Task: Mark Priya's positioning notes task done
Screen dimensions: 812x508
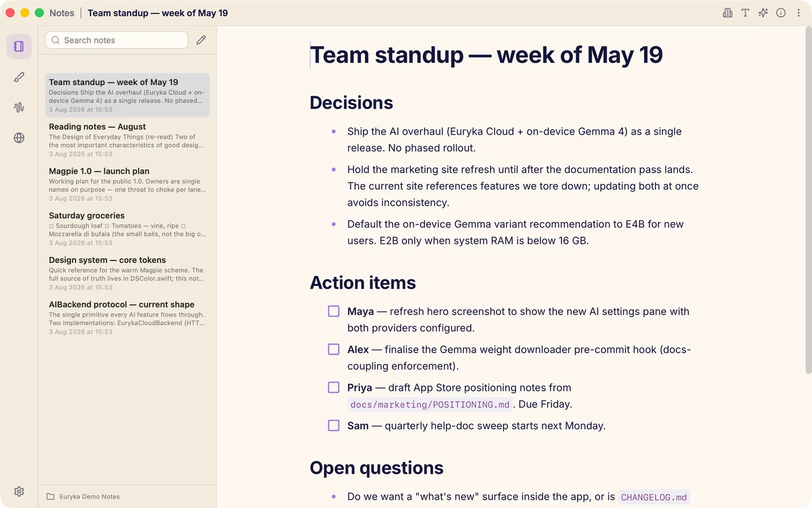Action: coord(333,387)
